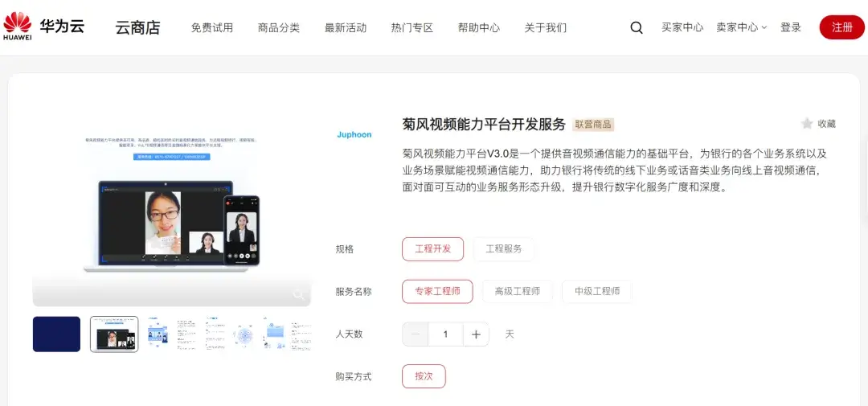
Task: Click the quantity input field
Action: click(x=445, y=334)
